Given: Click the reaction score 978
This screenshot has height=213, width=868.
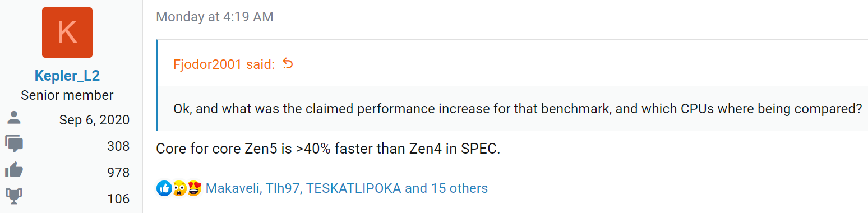Looking at the screenshot, I should click(x=118, y=173).
